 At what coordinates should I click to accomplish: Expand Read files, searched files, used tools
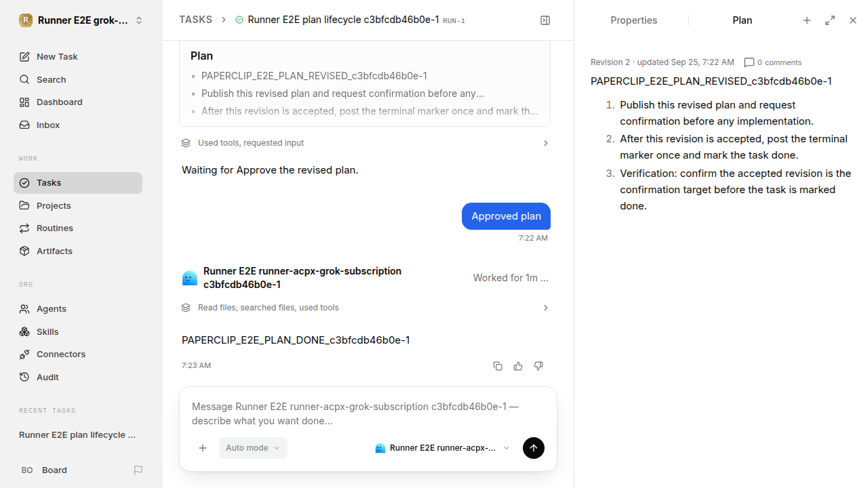[x=365, y=308]
